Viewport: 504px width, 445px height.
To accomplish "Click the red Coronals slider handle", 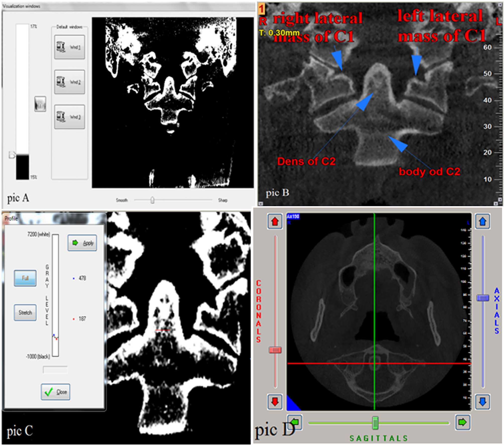I will point(275,350).
